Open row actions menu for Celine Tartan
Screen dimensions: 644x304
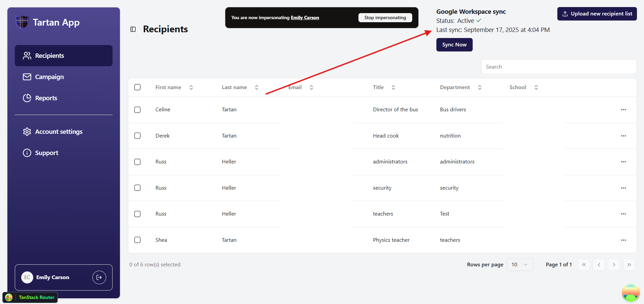click(623, 110)
